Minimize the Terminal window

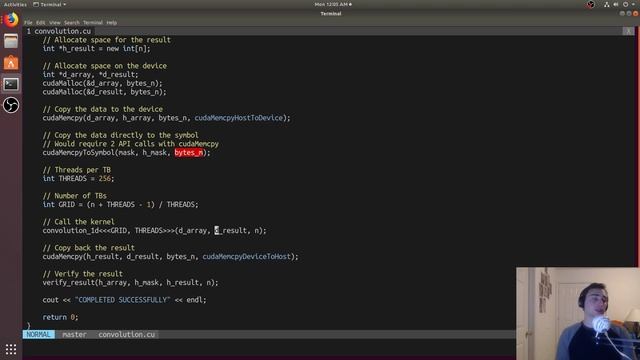pos(622,13)
